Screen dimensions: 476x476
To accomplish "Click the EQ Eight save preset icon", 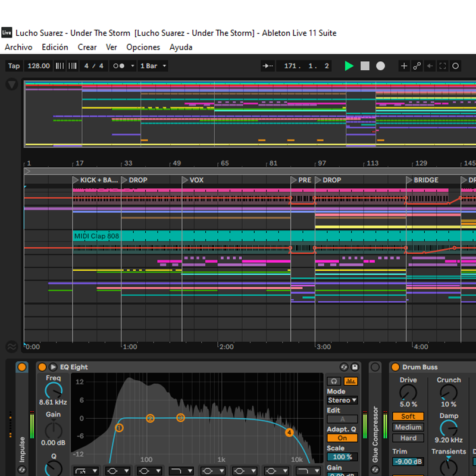I will pos(355,367).
